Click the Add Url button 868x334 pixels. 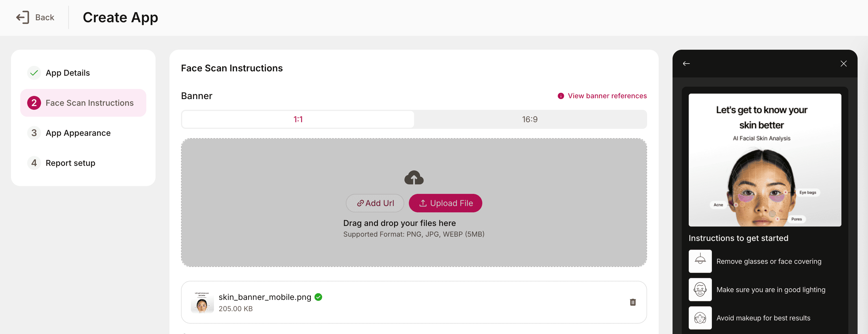(x=375, y=203)
